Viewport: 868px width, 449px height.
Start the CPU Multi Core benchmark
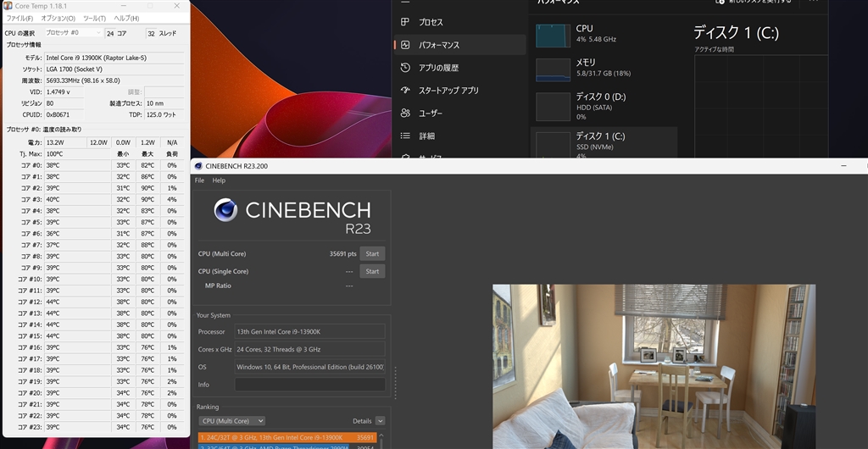tap(372, 254)
